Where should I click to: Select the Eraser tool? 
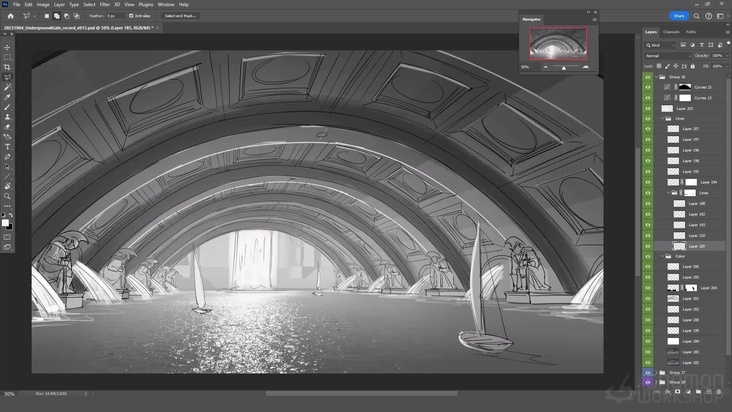[x=7, y=127]
